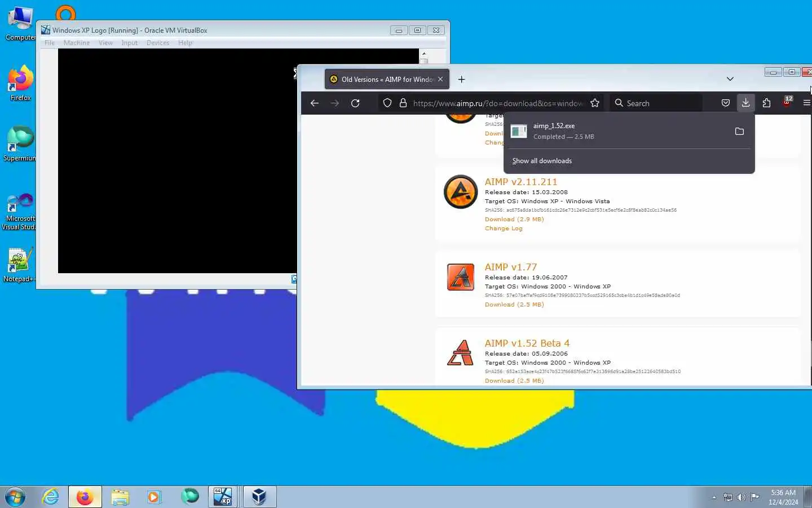This screenshot has height=508, width=812.
Task: Close the Old Versions AIMP tab
Action: tap(440, 80)
